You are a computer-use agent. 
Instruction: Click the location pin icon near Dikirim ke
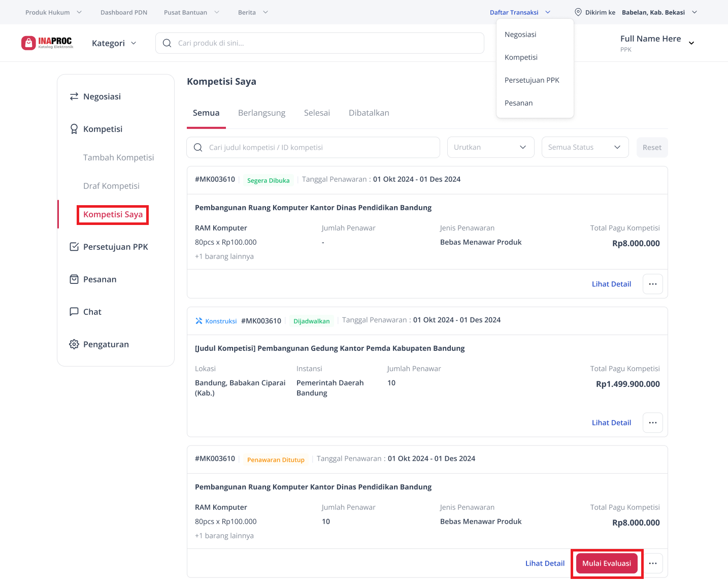[x=578, y=12]
